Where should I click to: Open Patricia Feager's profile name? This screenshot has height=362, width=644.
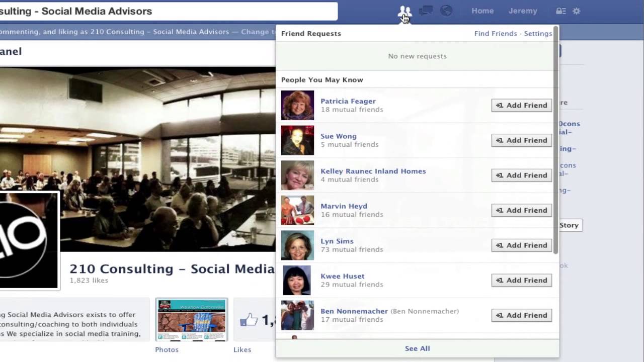point(348,101)
